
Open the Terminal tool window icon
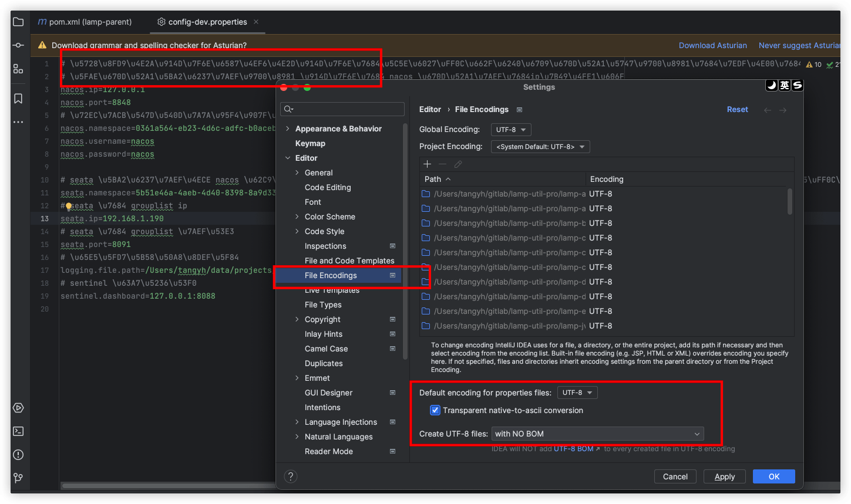[18, 431]
